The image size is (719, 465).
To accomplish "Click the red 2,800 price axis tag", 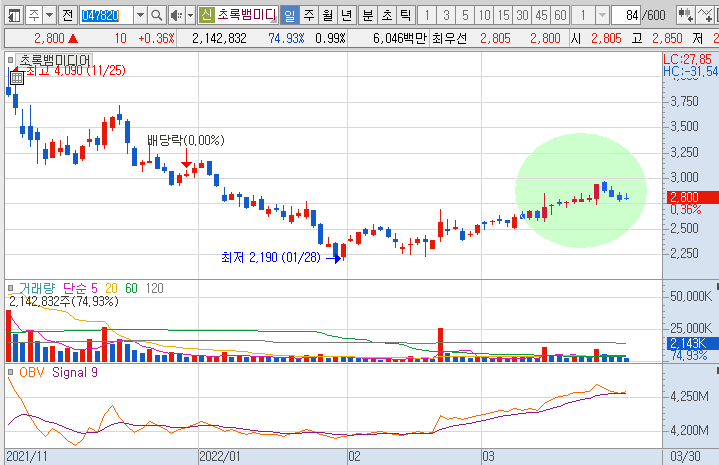I will 692,197.
